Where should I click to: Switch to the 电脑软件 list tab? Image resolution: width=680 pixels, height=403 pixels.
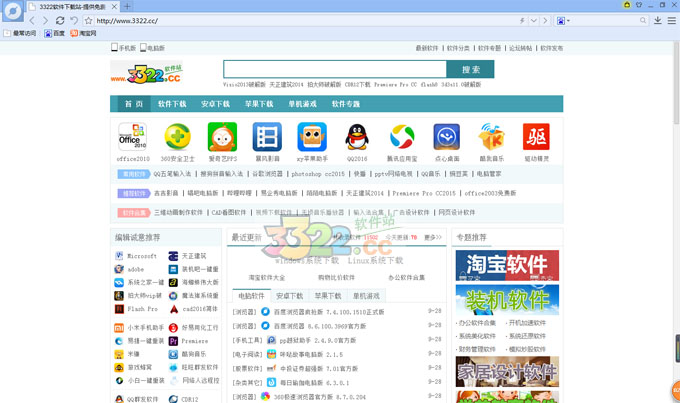click(252, 296)
